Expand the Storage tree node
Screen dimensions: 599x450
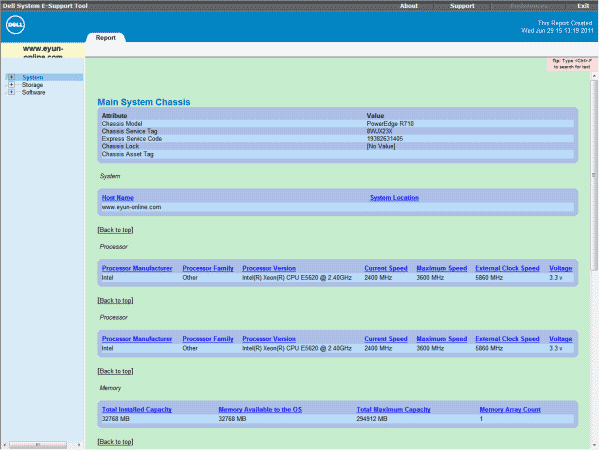(11, 85)
